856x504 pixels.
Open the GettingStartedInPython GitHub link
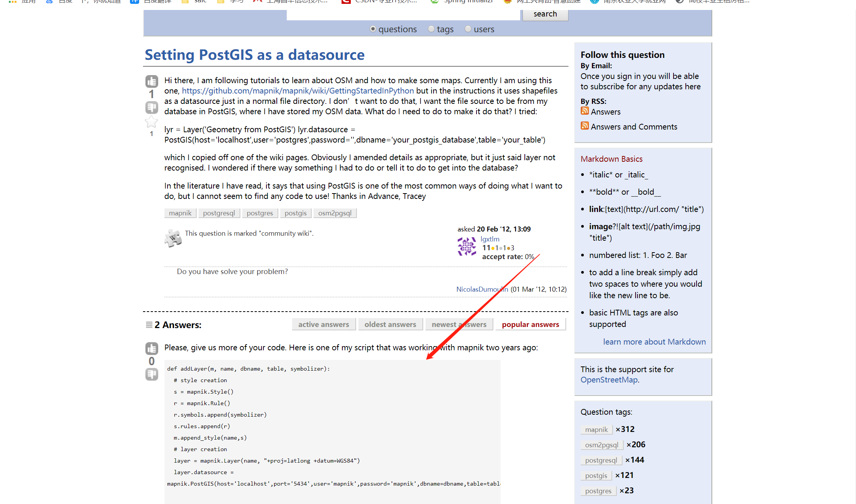pyautogui.click(x=297, y=91)
